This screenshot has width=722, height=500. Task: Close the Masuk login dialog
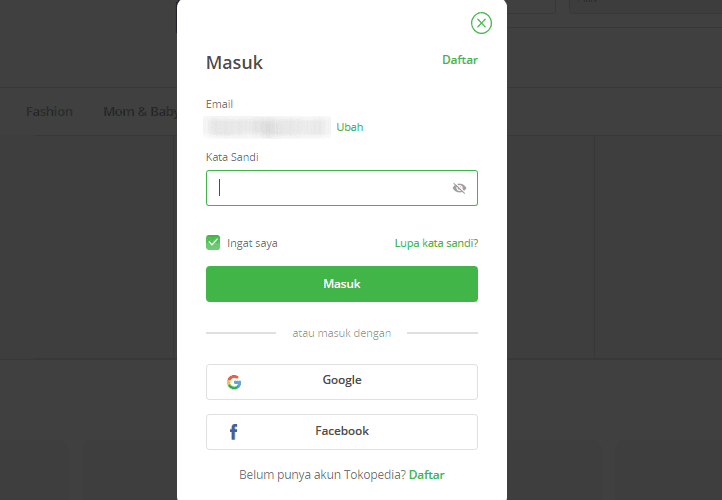[481, 23]
